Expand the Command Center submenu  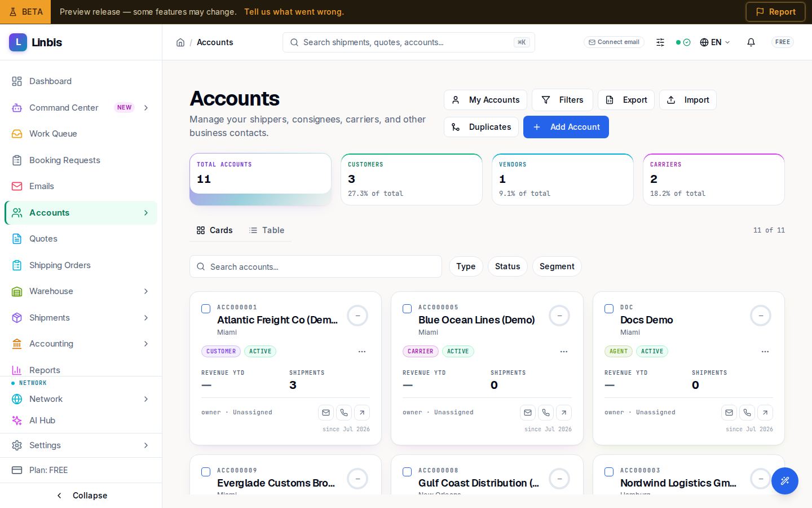(x=146, y=108)
